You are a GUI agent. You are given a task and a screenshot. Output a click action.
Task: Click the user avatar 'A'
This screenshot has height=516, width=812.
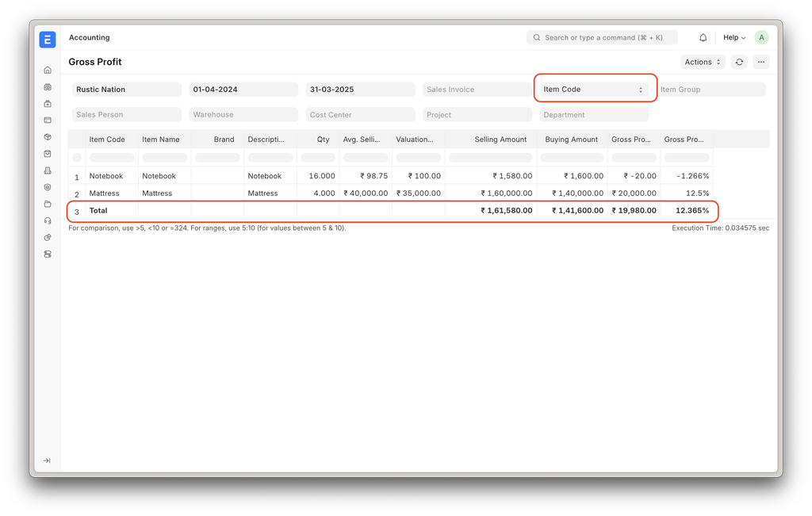(761, 37)
